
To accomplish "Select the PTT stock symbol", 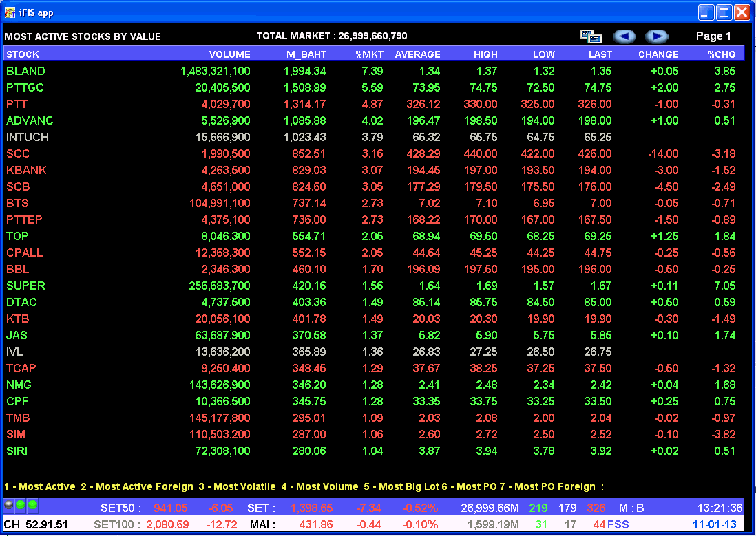I will (x=17, y=104).
